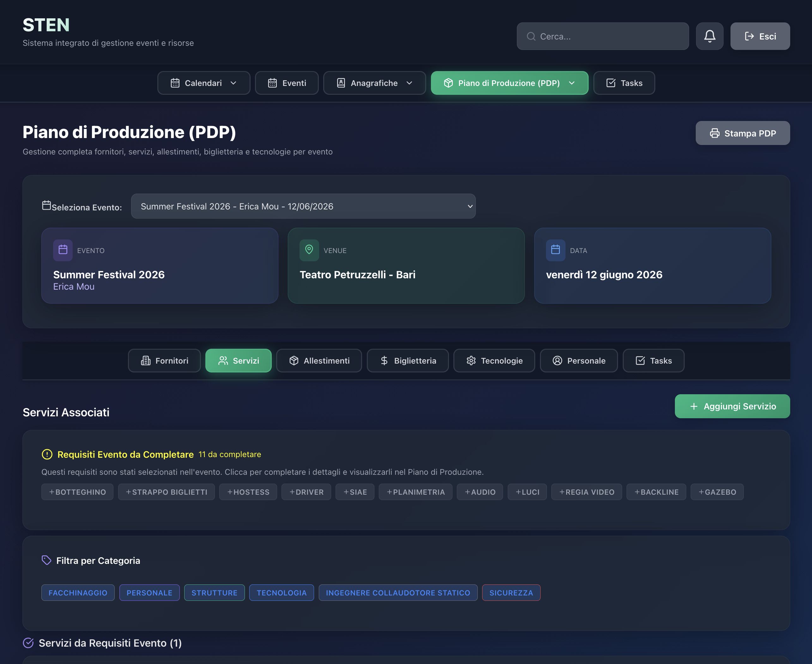
Task: Click the Aggiungi Servizio button
Action: [x=732, y=406]
